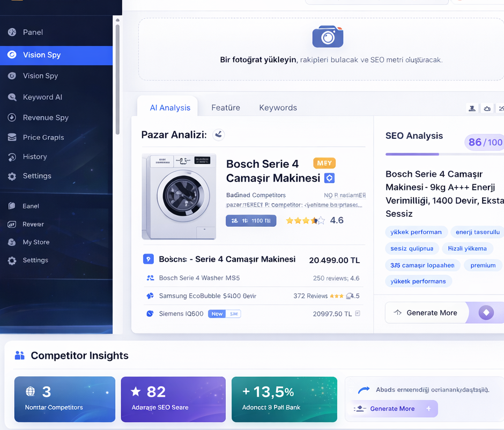The image size is (504, 430).
Task: Open Price Grapis in sidebar
Action: coord(56,138)
